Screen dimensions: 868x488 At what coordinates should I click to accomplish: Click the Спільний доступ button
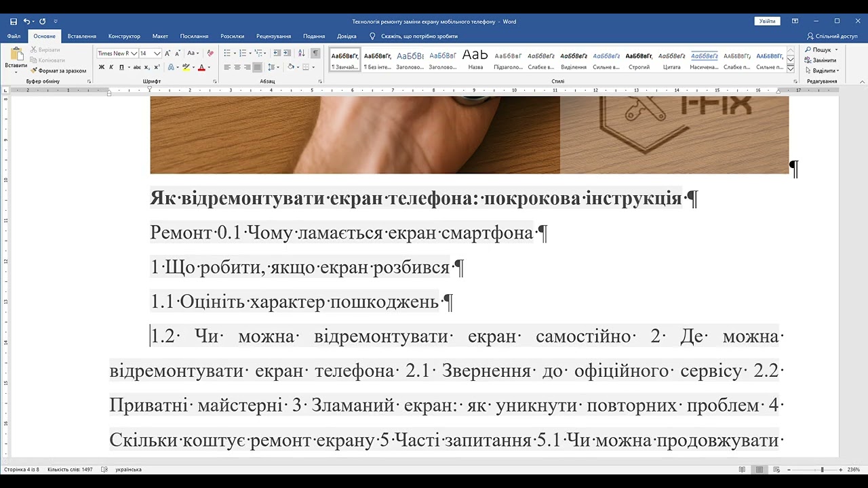pos(832,36)
